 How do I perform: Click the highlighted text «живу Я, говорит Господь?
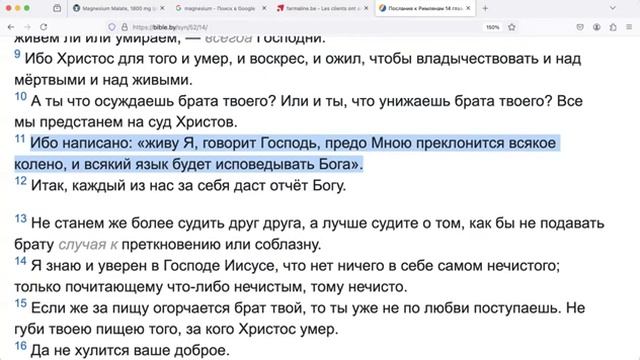229,143
